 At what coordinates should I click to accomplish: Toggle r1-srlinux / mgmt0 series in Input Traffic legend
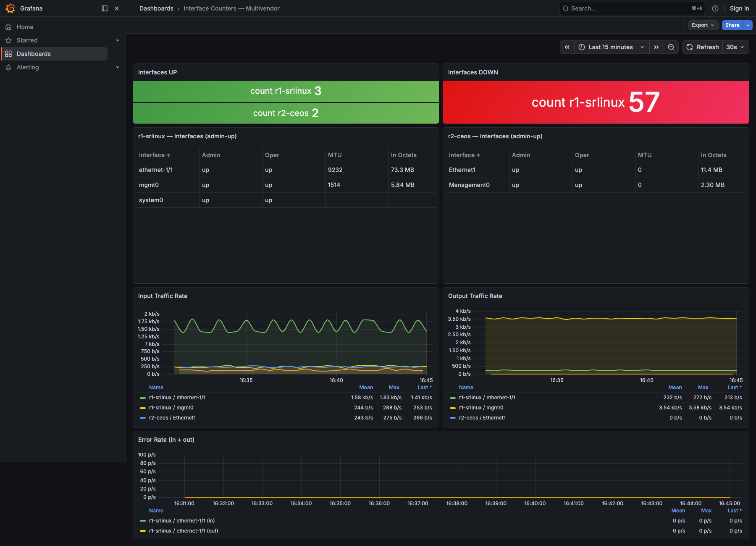[171, 408]
